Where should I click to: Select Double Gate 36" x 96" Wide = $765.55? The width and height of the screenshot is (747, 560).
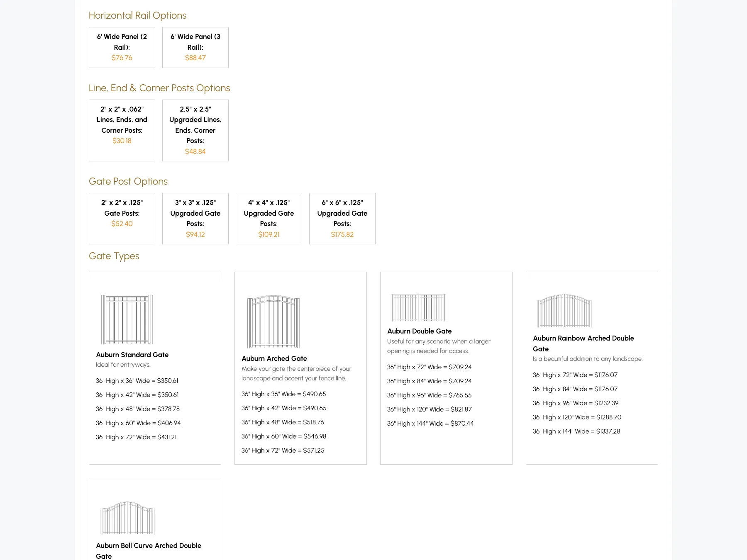(x=430, y=395)
